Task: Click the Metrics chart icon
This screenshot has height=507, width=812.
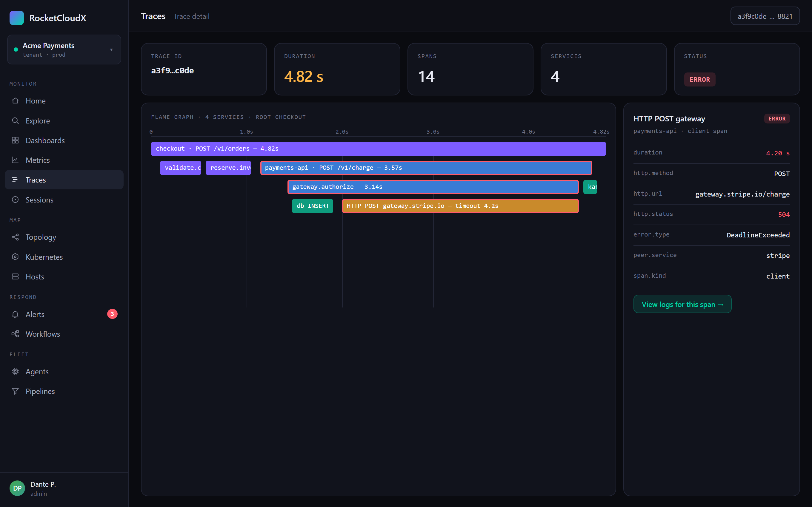Action: tap(15, 160)
